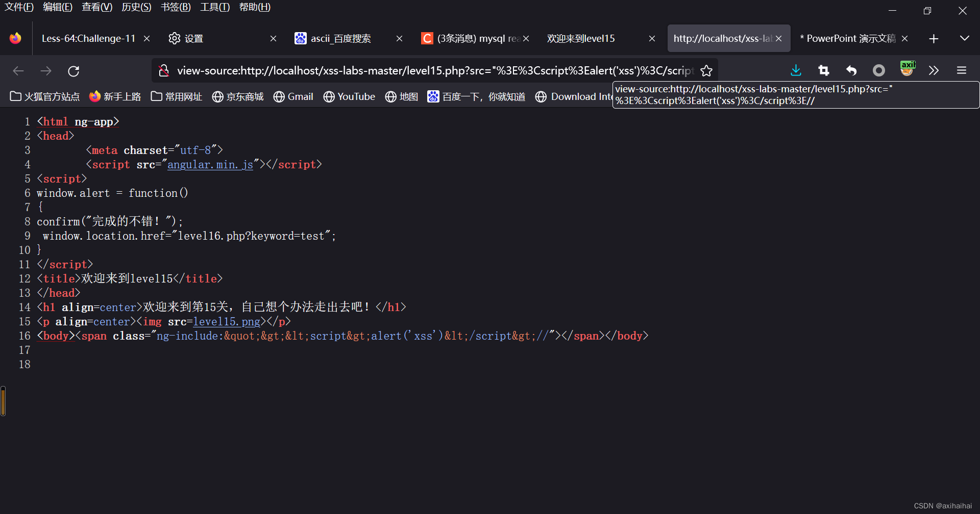Click the angular.min.js source link
The image size is (980, 514).
click(x=210, y=164)
